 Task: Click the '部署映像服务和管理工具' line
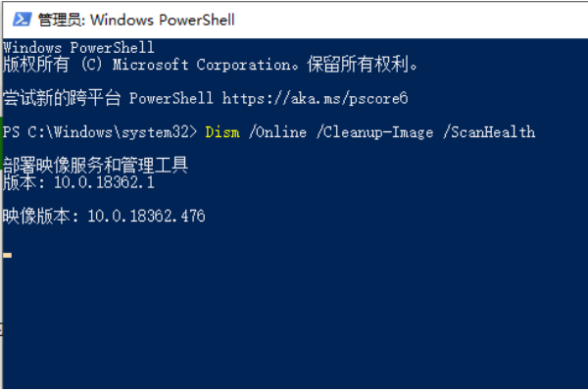pyautogui.click(x=96, y=166)
